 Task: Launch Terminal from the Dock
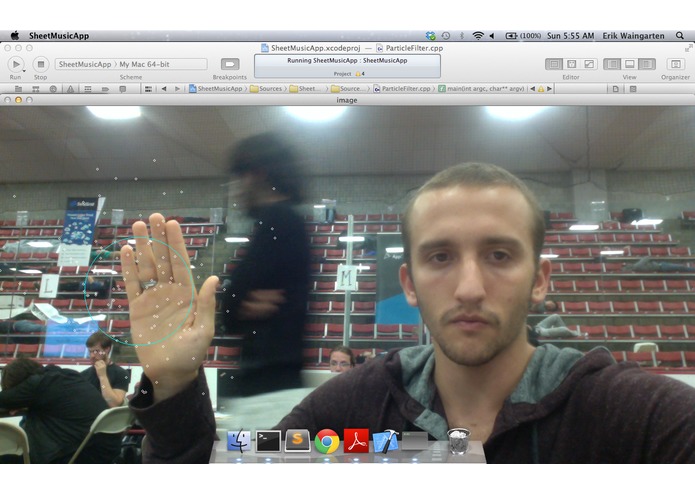pos(268,441)
